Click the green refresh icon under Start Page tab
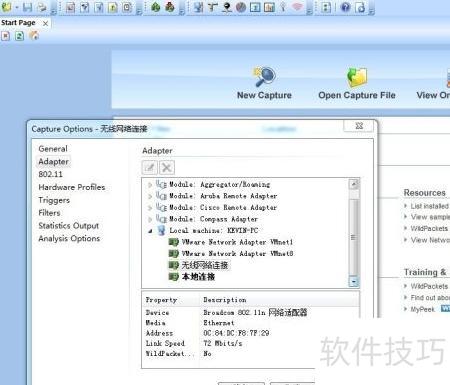450x385 pixels. point(20,36)
